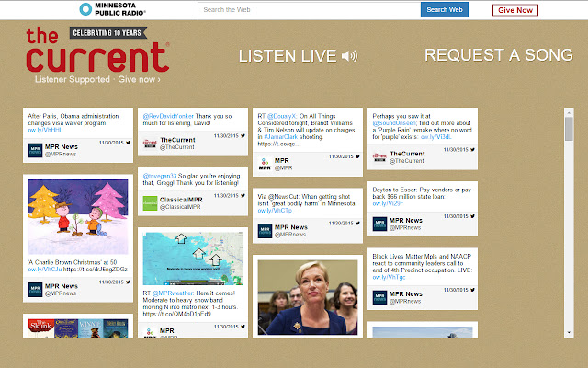
Task: Click Twitter bird icon on NewsCut tweet
Action: [357, 223]
